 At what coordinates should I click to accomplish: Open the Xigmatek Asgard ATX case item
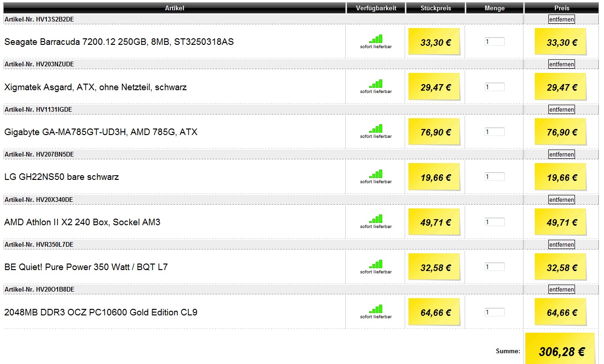coord(95,87)
